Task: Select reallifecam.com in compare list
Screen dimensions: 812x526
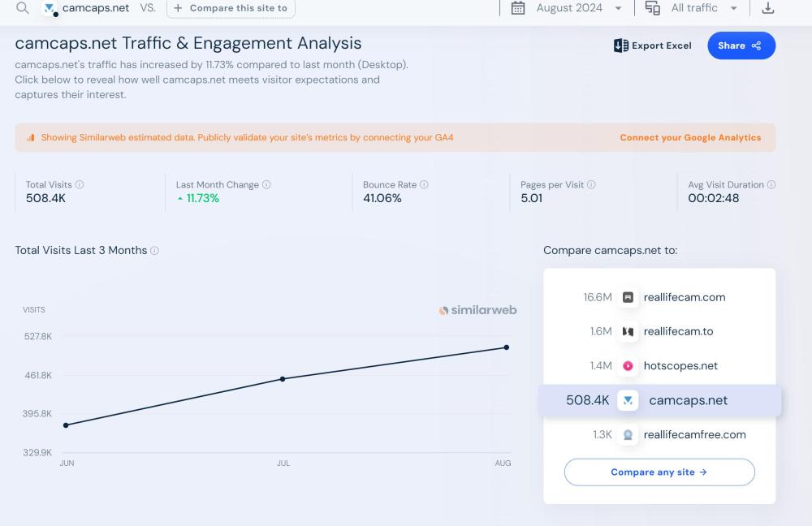Action: point(684,297)
